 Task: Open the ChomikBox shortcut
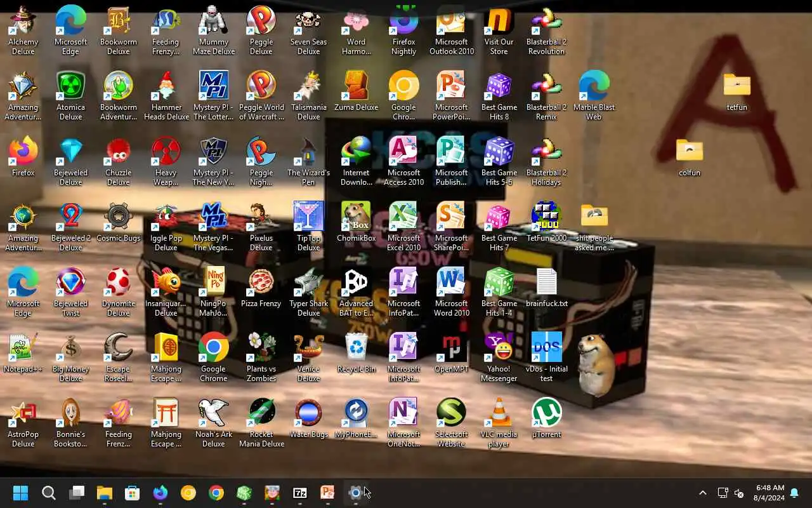(357, 222)
